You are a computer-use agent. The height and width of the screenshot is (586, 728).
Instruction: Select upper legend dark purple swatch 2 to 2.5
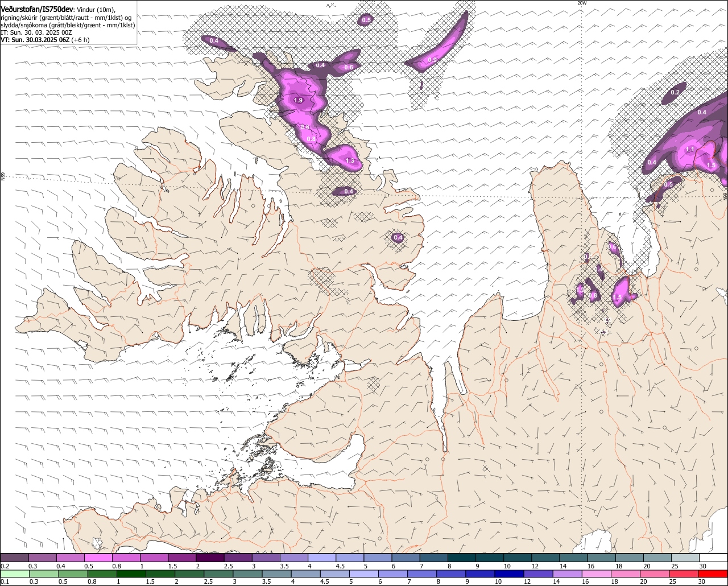210,558
